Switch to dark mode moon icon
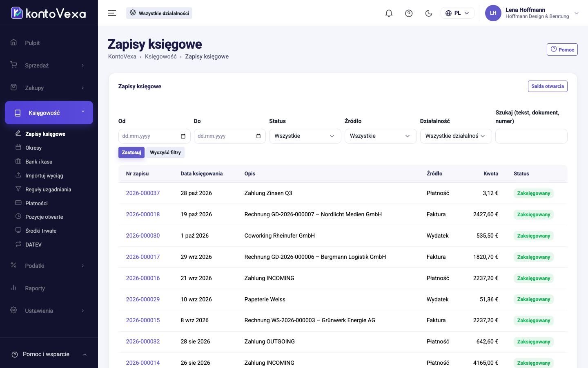 tap(429, 13)
